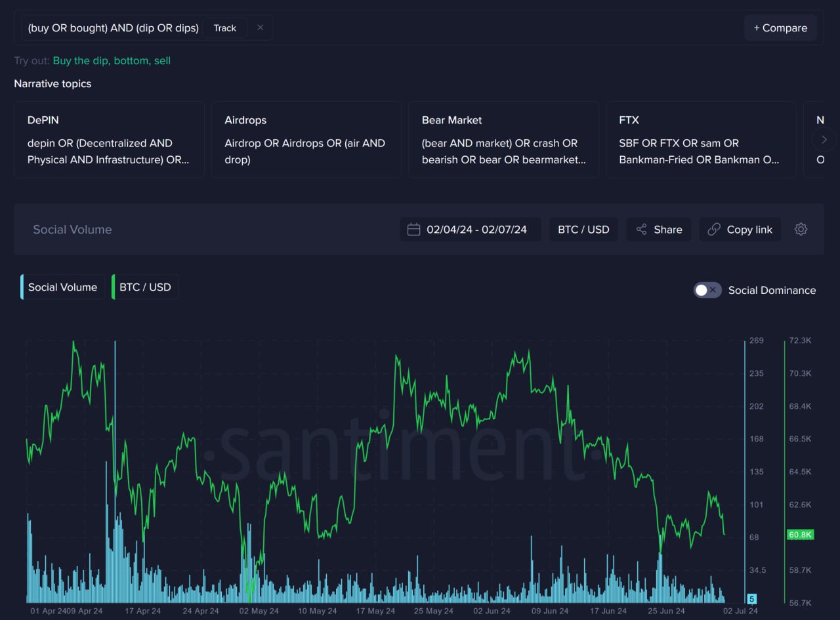The image size is (840, 620).
Task: Click the Social Volume panel title
Action: (72, 230)
